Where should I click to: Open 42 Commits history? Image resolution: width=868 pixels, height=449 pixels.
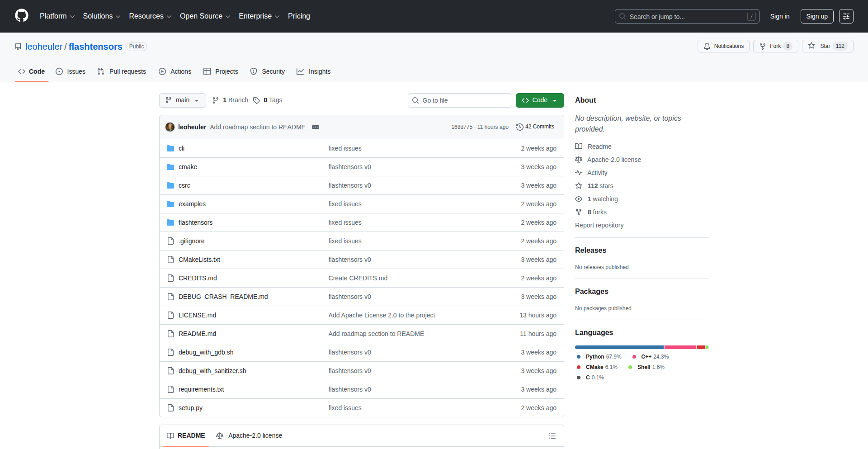click(x=535, y=127)
